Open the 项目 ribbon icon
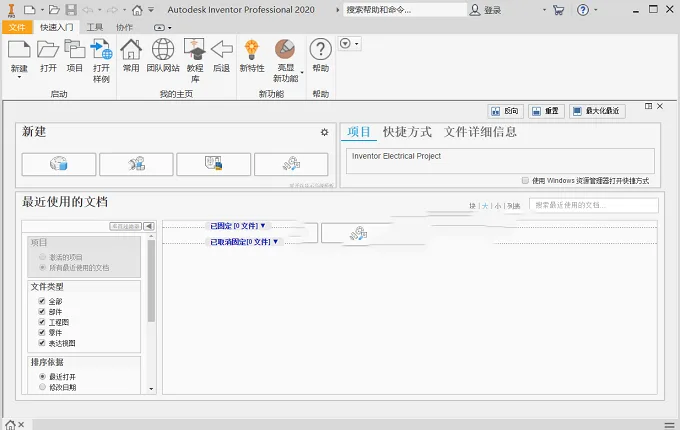 (x=75, y=49)
